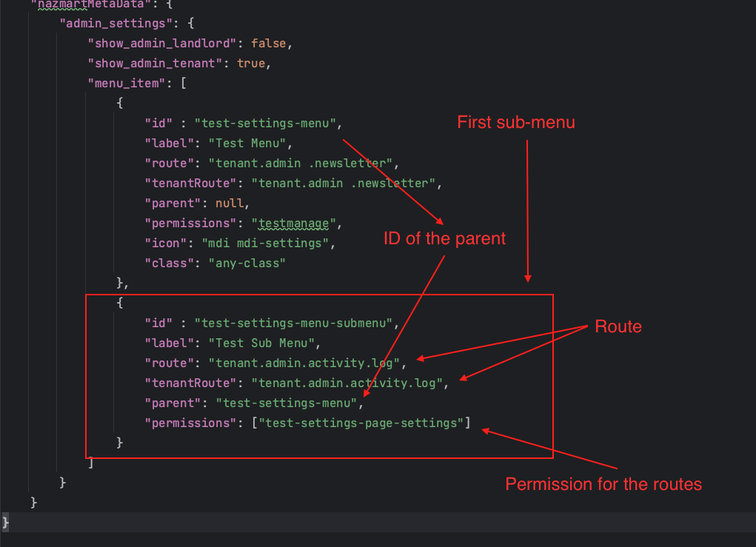Select the tenantRoute value "tenant.admin .newsletter"
This screenshot has height=547, width=756.
point(343,184)
